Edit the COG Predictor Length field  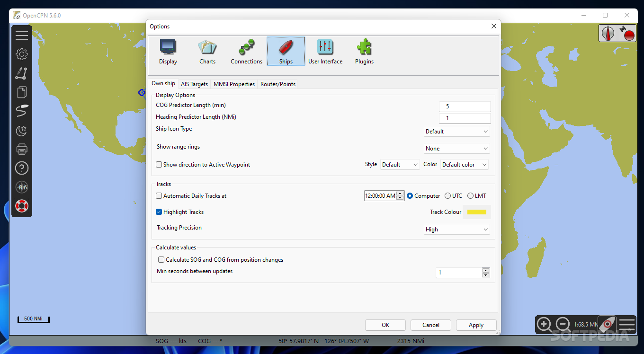(x=465, y=106)
